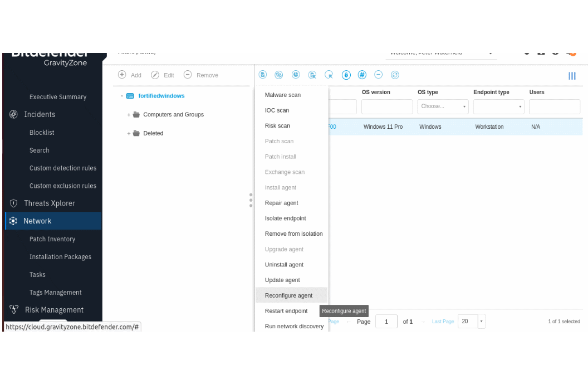The image size is (588, 379).
Task: Choose Uninstall agent menu entry
Action: tap(284, 265)
